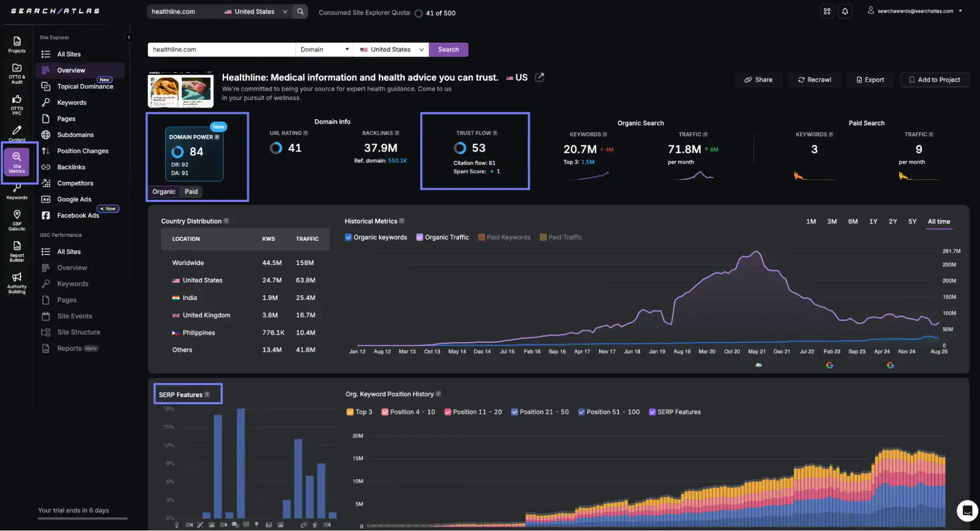
Task: Enable the Paid Keywords checkbox
Action: (x=481, y=237)
